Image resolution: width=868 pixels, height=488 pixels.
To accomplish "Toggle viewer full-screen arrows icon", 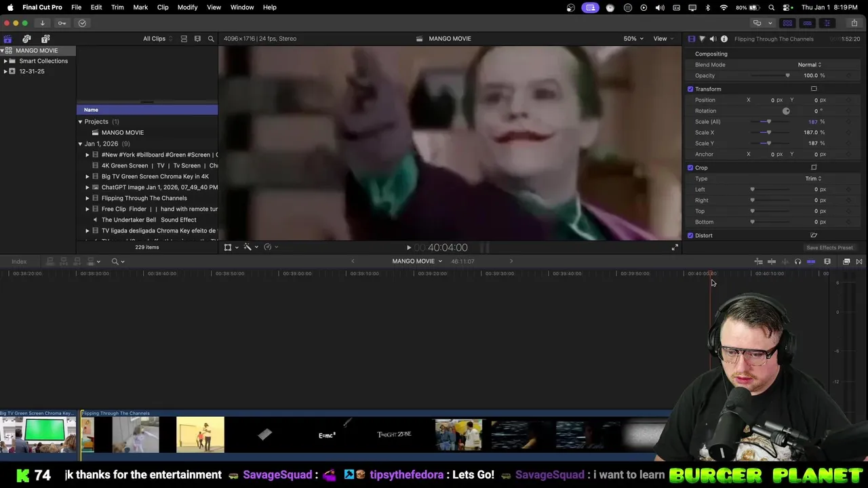I will tap(674, 248).
